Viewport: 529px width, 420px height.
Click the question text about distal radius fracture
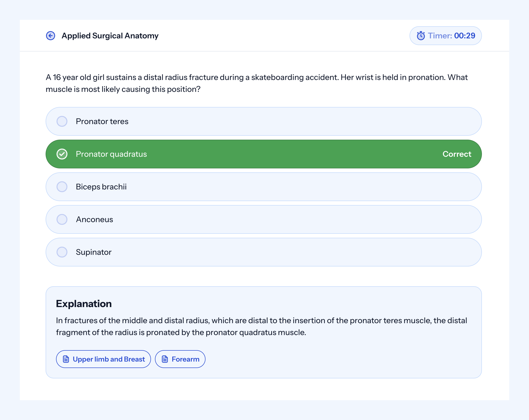(257, 83)
